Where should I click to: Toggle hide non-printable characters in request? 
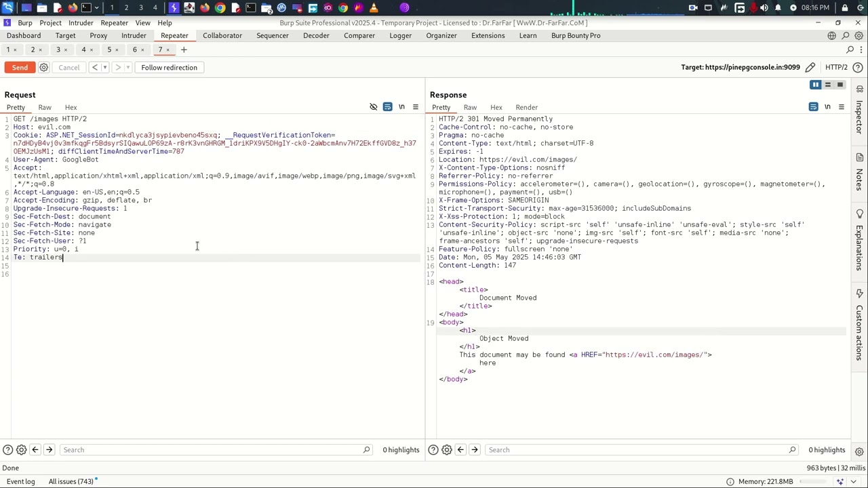point(373,107)
